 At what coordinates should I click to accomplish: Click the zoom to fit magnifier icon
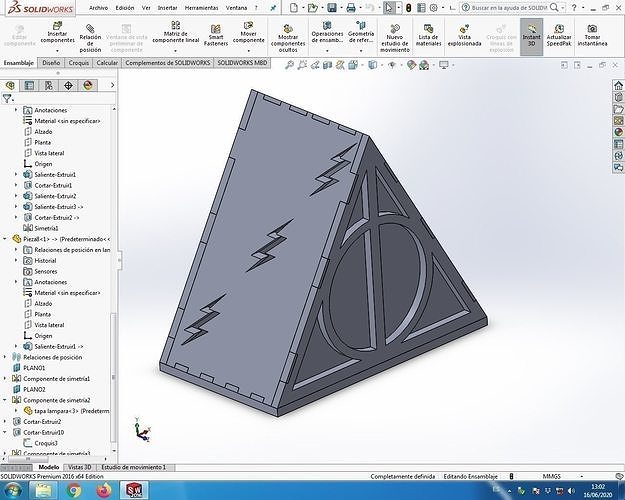click(289, 65)
